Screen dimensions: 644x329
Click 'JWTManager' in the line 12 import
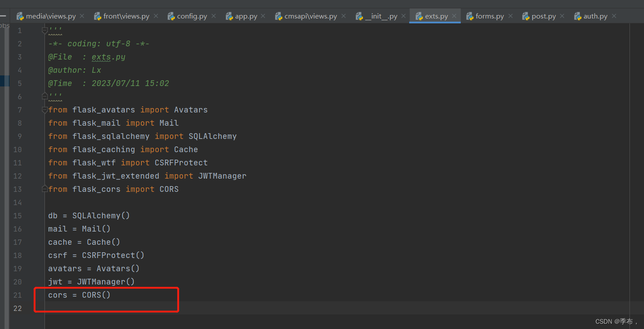pyautogui.click(x=222, y=176)
